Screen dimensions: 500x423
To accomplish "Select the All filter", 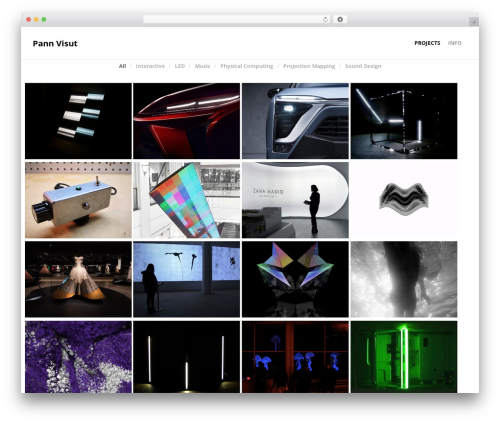I will pyautogui.click(x=122, y=66).
